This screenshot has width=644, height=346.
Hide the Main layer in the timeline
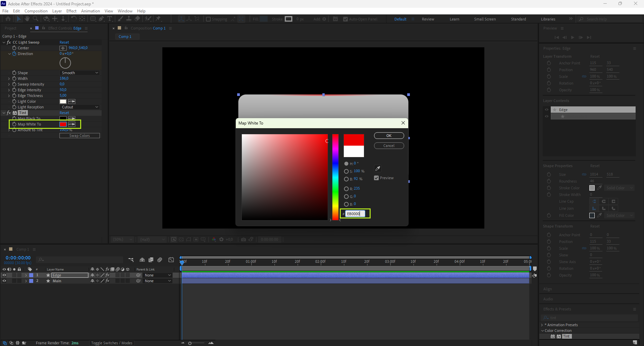pyautogui.click(x=4, y=281)
